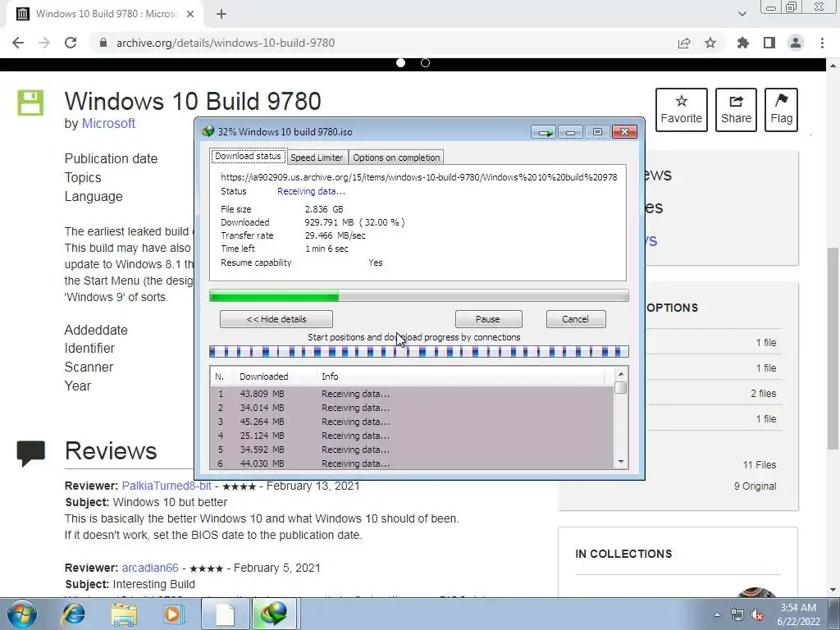Click the browser page vertical scrollbar
Viewport: 840px width, 630px height.
[833, 348]
